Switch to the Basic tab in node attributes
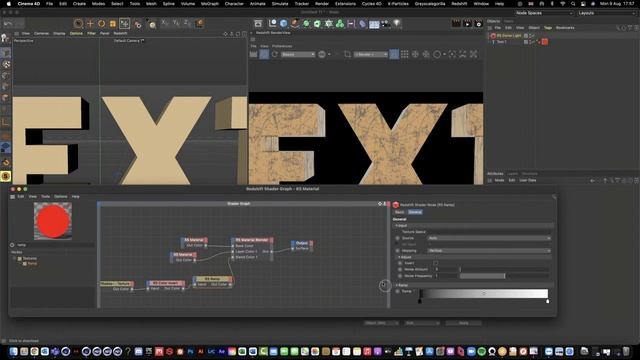Viewport: 640px width, 360px height. click(399, 212)
